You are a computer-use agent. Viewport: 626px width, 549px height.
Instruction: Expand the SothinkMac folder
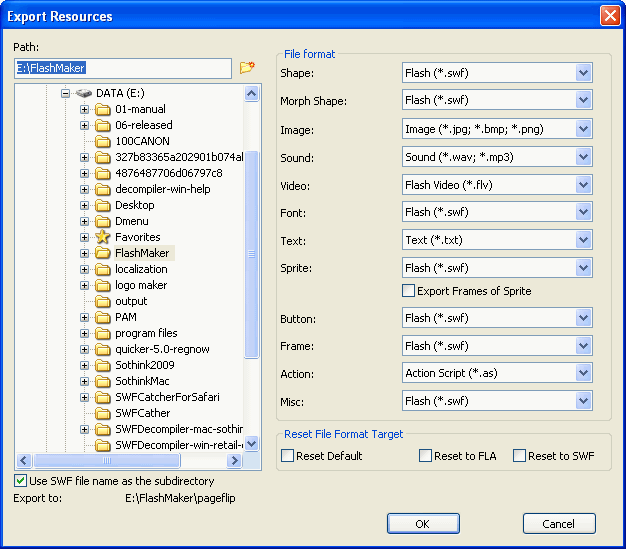click(84, 381)
